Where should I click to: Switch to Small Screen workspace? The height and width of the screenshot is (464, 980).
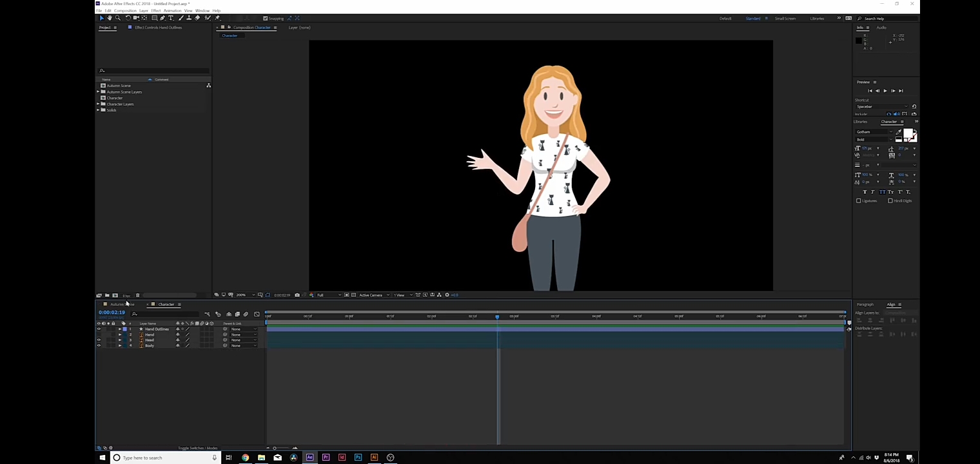click(x=785, y=19)
